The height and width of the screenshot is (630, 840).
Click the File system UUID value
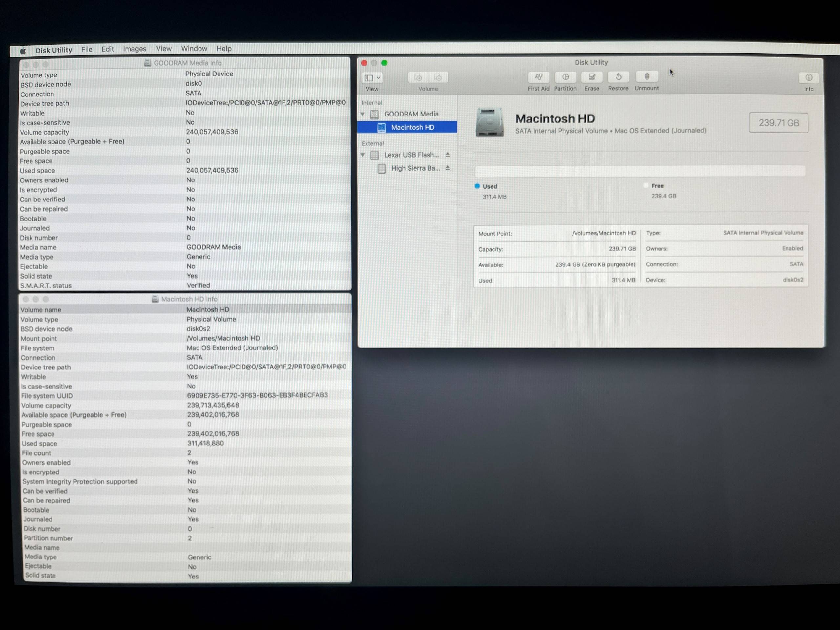(x=257, y=395)
